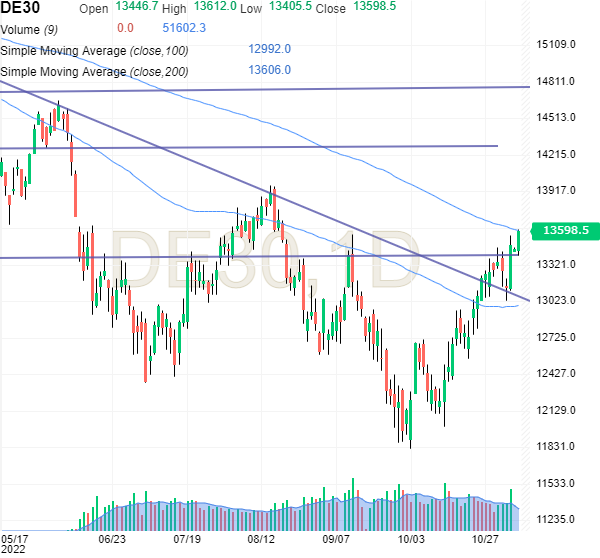Viewport: 600px width, 558px height.
Task: Click the 06/23 date axis label
Action: 111,536
